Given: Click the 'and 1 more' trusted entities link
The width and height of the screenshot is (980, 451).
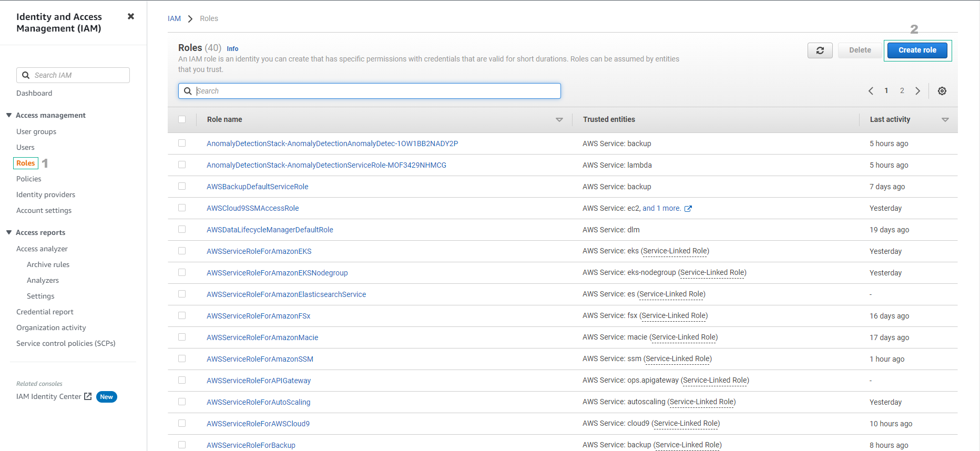Looking at the screenshot, I should pos(661,208).
